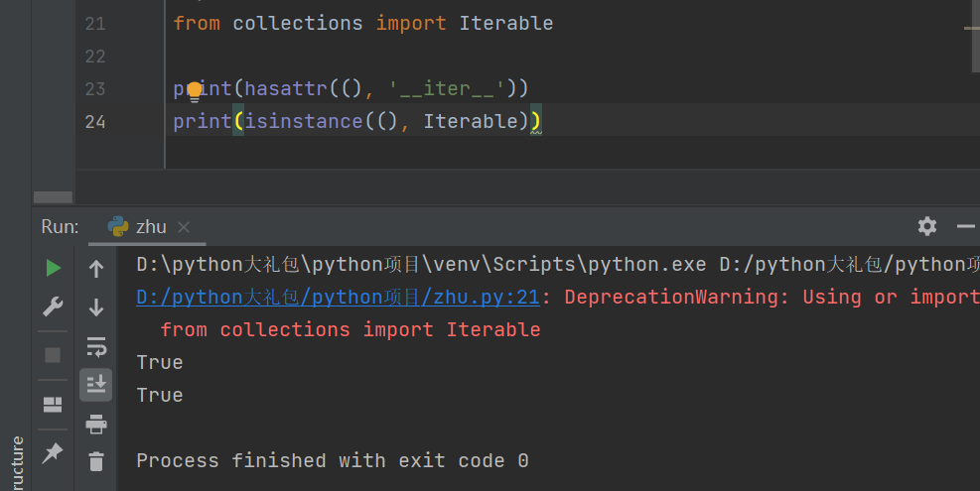980x491 pixels.
Task: Hide the Run tool window with minimize dash
Action: [x=965, y=226]
